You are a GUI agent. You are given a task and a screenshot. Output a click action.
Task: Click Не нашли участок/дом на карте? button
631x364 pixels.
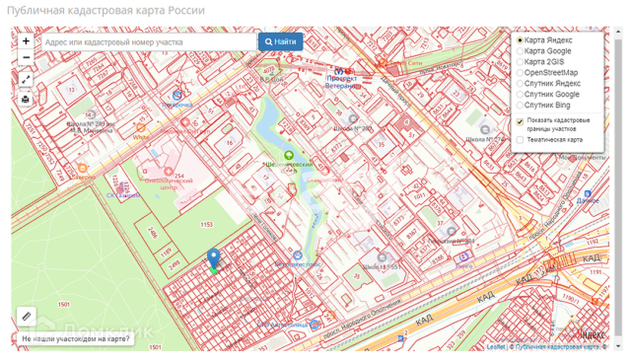76,339
